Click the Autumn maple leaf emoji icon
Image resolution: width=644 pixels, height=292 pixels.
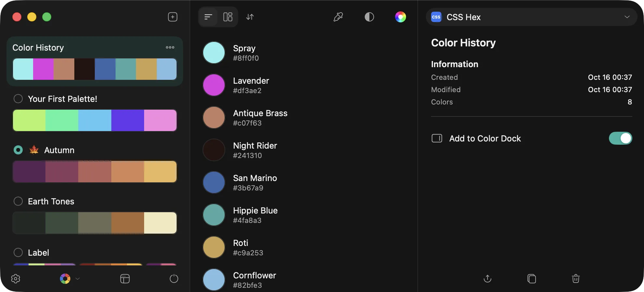(x=34, y=150)
